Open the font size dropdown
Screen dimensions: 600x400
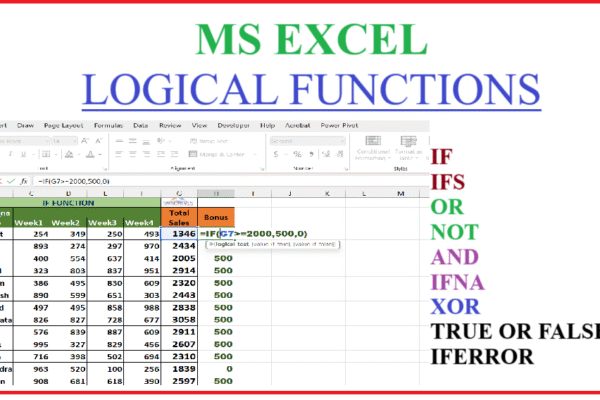click(x=74, y=141)
